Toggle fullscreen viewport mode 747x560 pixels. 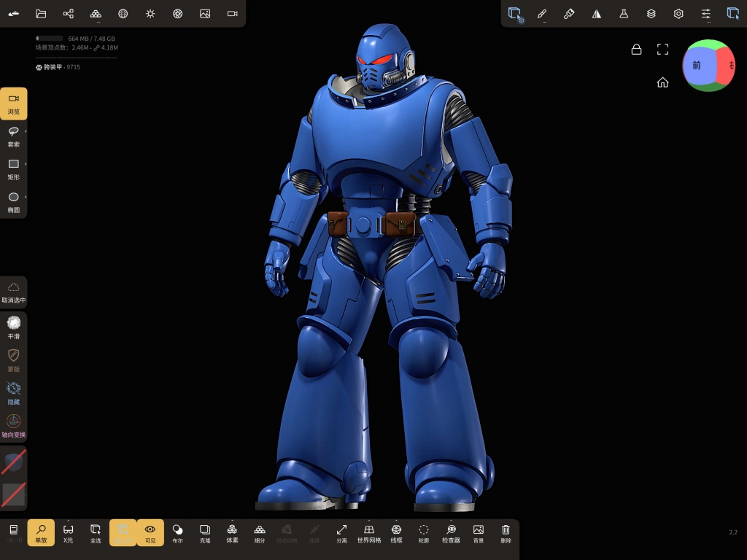tap(662, 49)
